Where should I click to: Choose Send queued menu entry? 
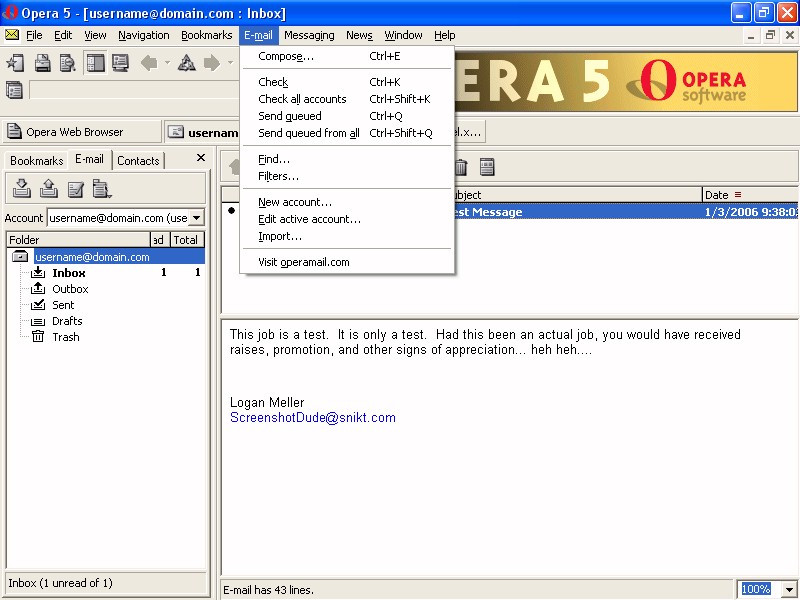click(347, 116)
